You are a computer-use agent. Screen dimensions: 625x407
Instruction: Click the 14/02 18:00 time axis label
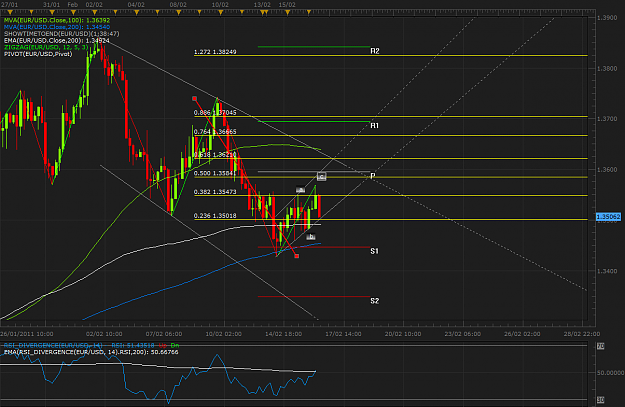coord(283,334)
